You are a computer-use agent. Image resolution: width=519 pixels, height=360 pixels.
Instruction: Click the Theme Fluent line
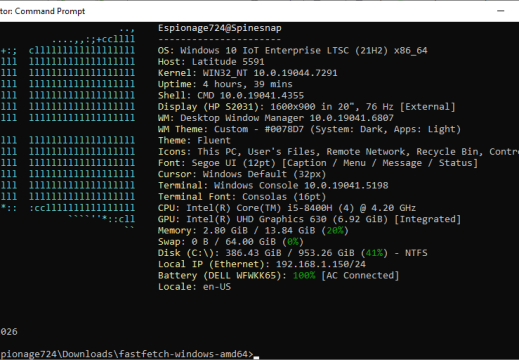(194, 141)
